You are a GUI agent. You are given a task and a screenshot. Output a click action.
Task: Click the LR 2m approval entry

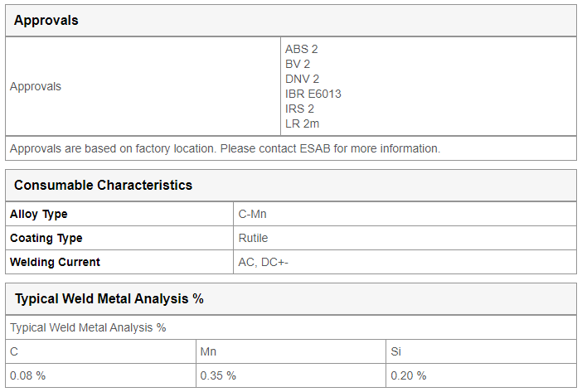coord(302,123)
